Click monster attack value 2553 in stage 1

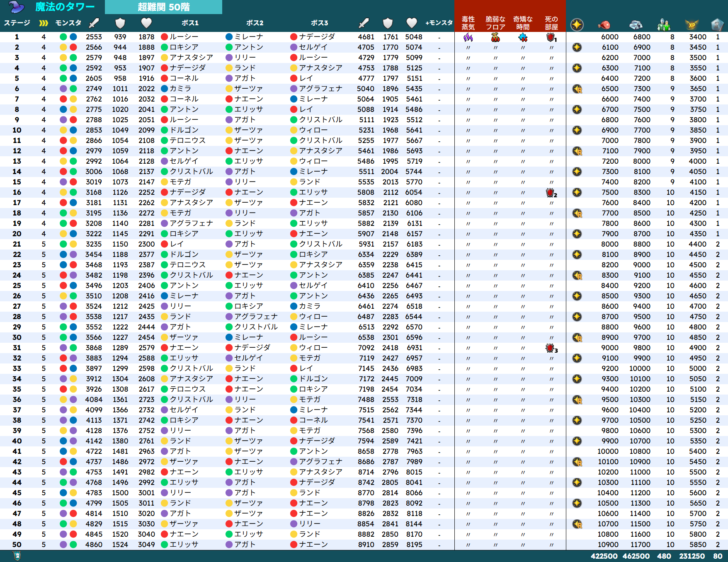coord(94,37)
